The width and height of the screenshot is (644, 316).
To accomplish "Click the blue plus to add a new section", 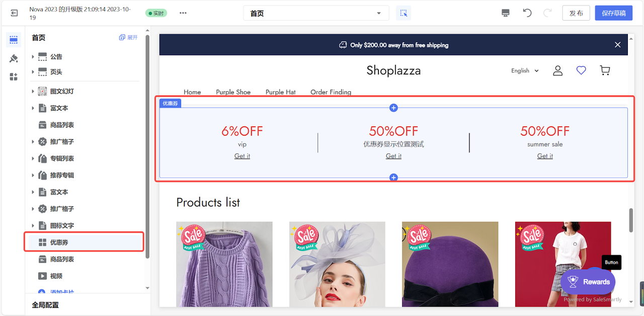I will point(393,108).
